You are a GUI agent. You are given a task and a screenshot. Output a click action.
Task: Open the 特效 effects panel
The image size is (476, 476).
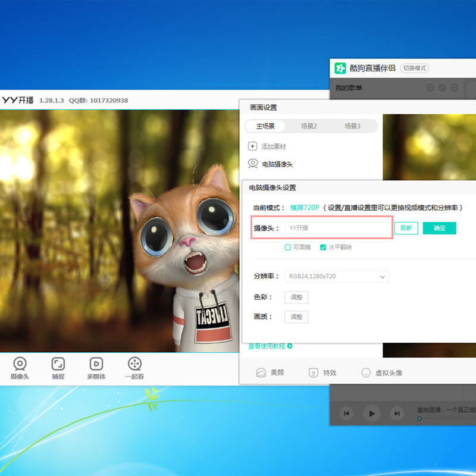coord(322,372)
